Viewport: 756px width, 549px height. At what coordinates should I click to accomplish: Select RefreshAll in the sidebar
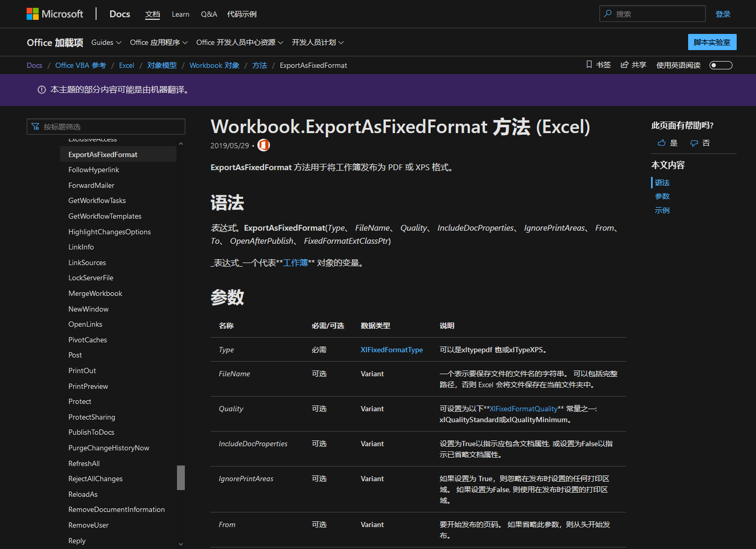click(84, 463)
